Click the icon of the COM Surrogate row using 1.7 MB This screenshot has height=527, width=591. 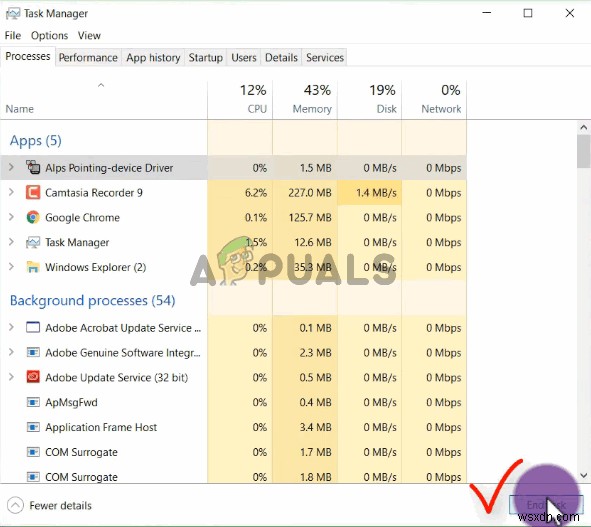tap(33, 452)
